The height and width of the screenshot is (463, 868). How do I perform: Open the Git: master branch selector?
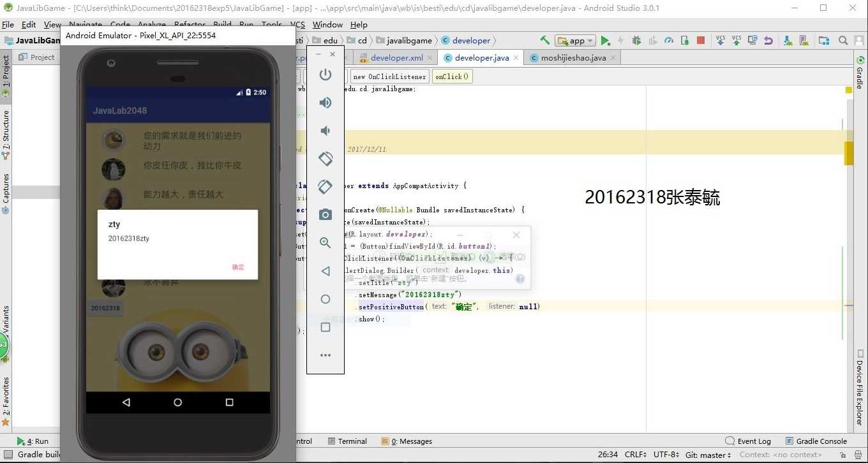[x=708, y=455]
